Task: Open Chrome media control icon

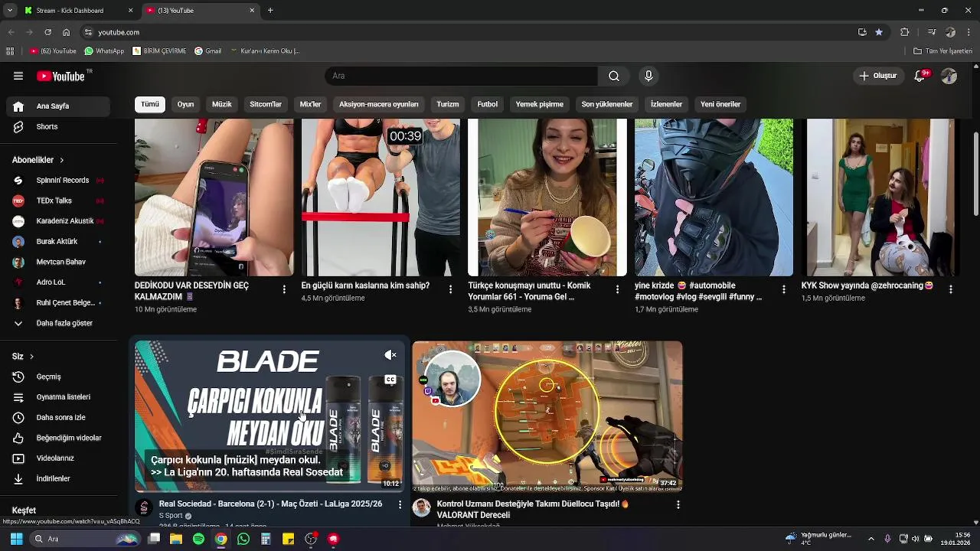Action: [932, 32]
